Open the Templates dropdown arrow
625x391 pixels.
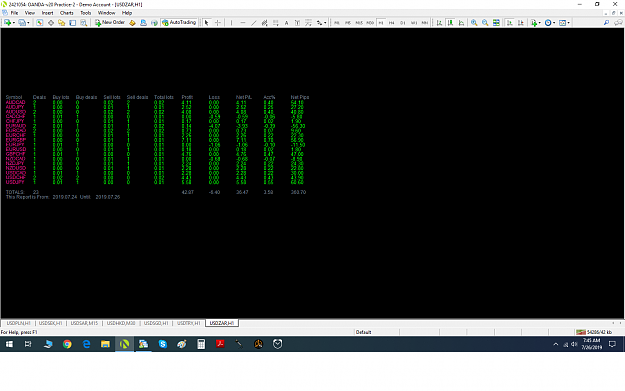[568, 23]
